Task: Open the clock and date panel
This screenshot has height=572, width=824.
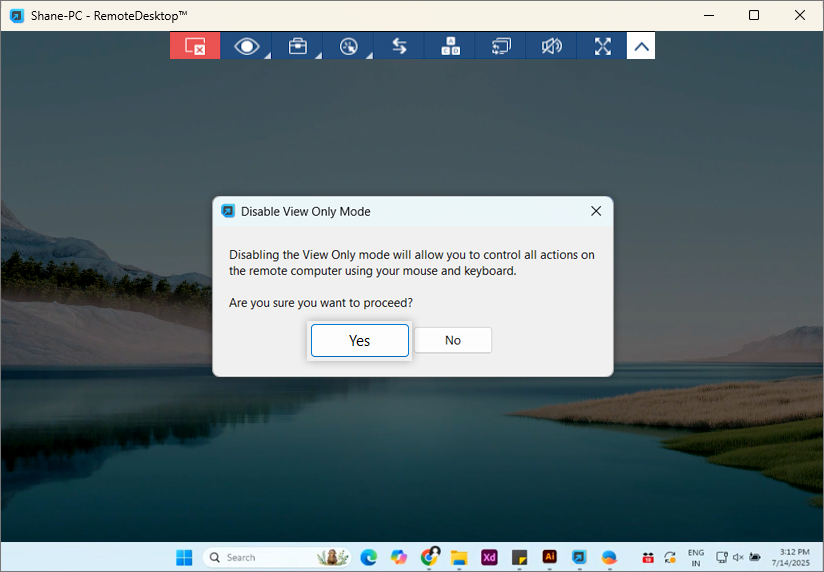Action: (x=789, y=557)
